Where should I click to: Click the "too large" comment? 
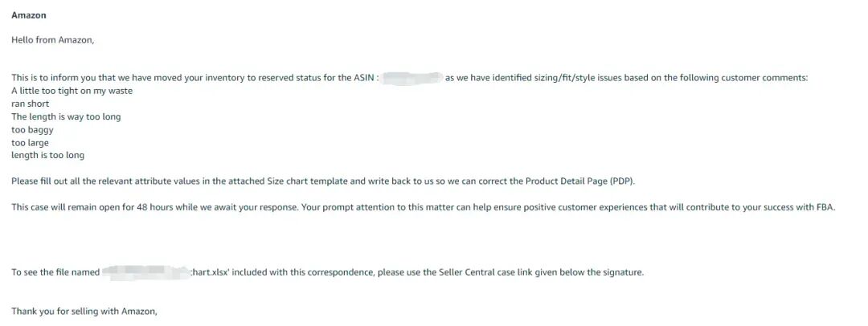click(30, 143)
